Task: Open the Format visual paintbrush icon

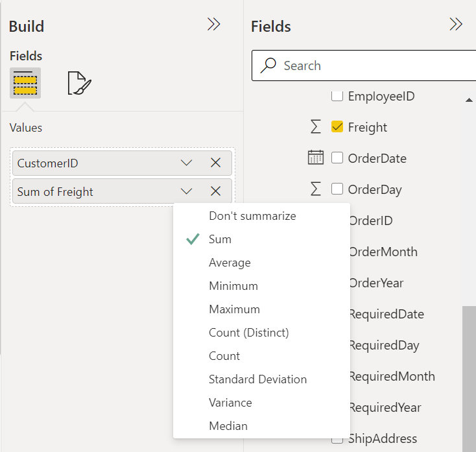Action: point(79,83)
